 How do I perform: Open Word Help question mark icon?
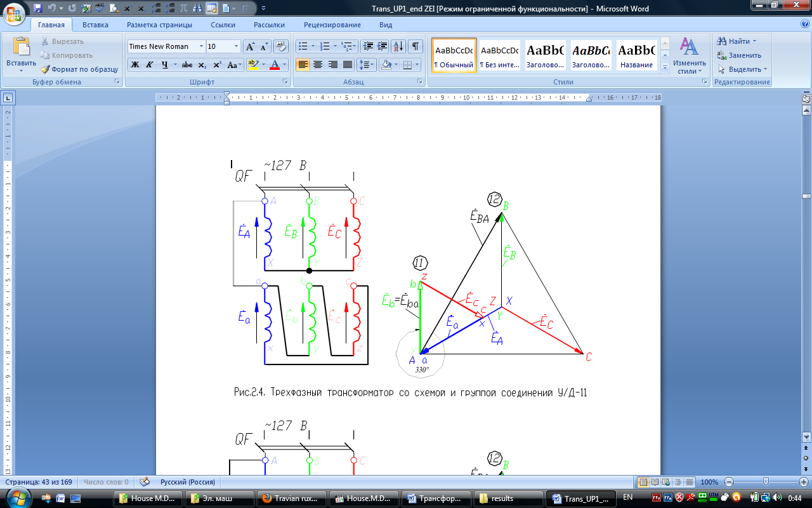[x=804, y=24]
